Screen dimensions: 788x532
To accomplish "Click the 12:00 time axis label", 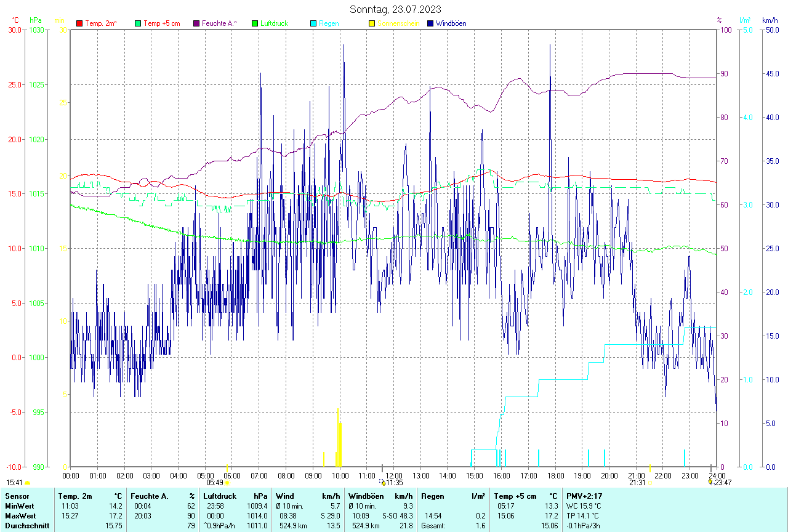I will tap(394, 475).
